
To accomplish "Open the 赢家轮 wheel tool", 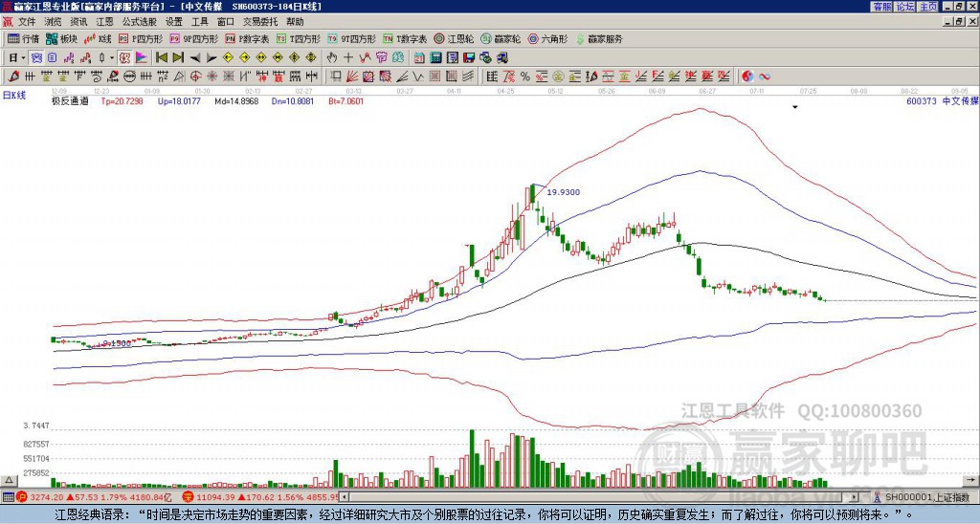I will 501,38.
